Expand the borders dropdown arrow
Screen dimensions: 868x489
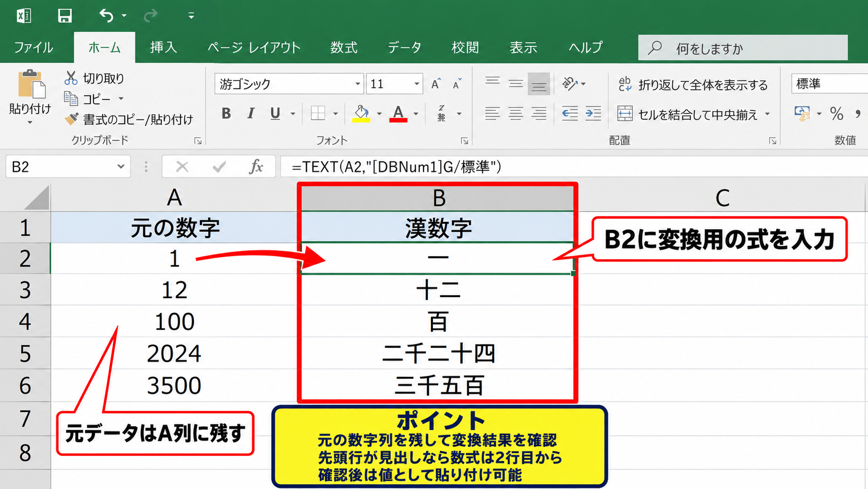[335, 114]
